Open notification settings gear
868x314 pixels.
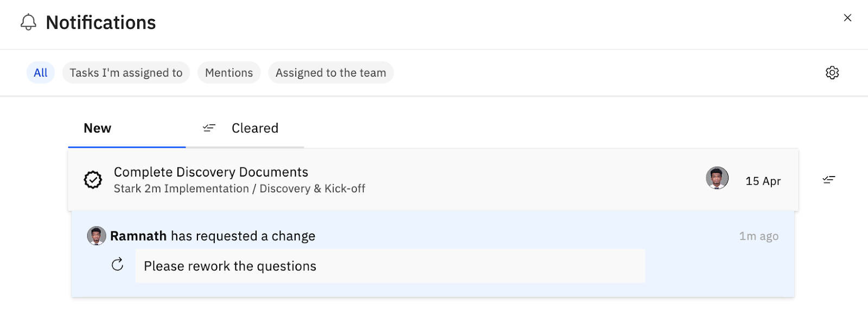tap(832, 73)
